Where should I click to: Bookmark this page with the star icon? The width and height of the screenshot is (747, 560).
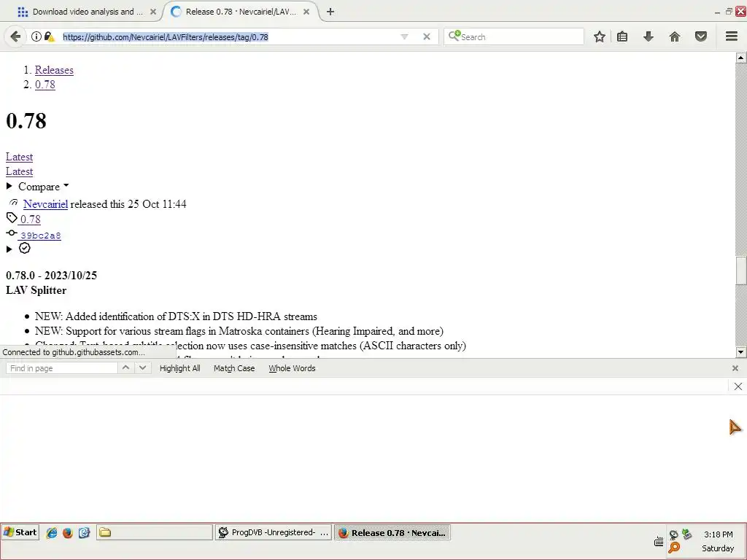tap(600, 36)
